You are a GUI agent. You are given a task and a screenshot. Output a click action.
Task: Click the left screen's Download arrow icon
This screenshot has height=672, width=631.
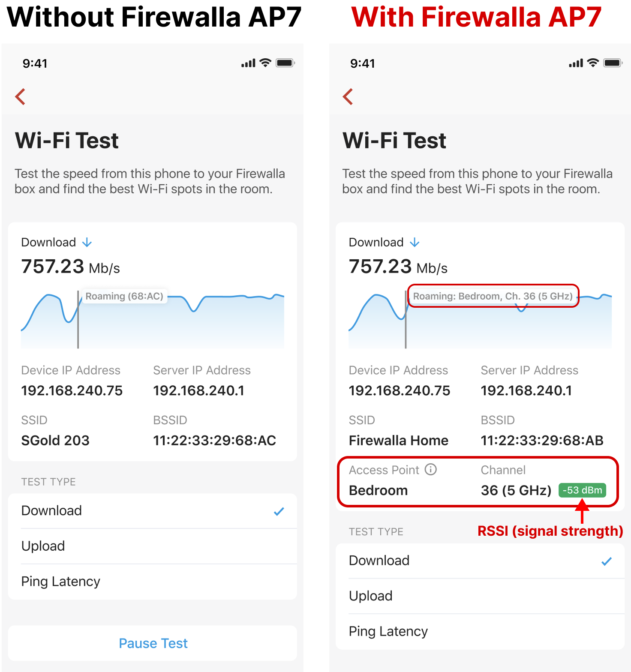[x=87, y=243]
